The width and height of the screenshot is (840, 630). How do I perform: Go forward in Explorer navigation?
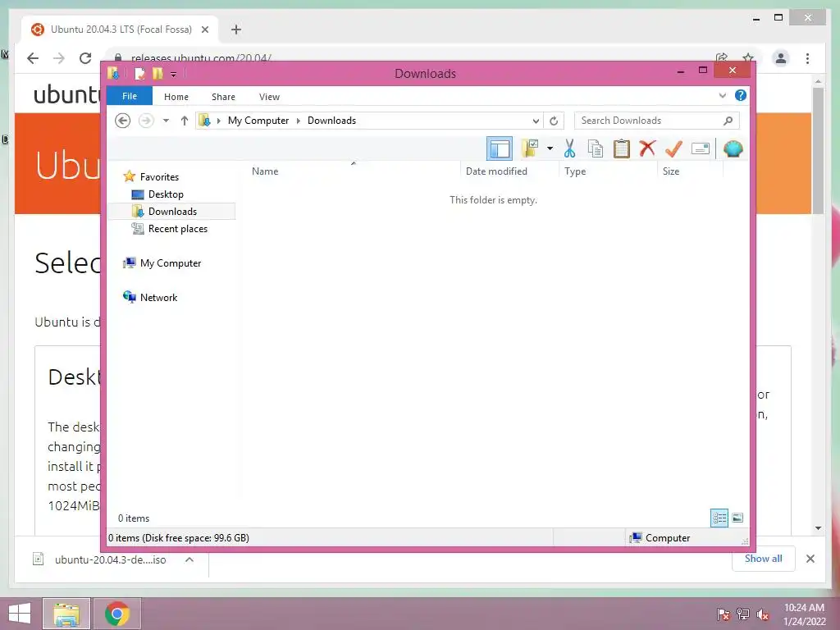pyautogui.click(x=146, y=121)
